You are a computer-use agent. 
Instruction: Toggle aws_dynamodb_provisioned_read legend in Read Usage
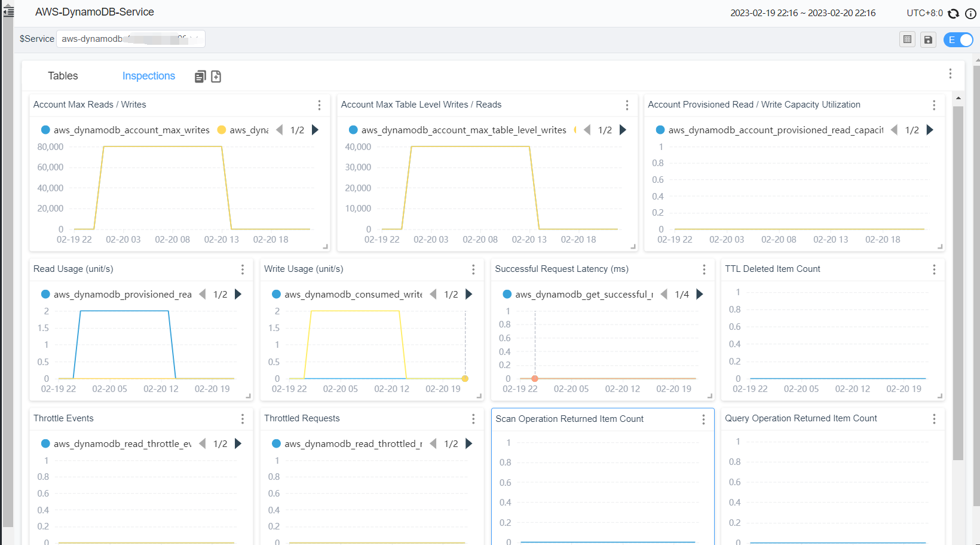(116, 295)
